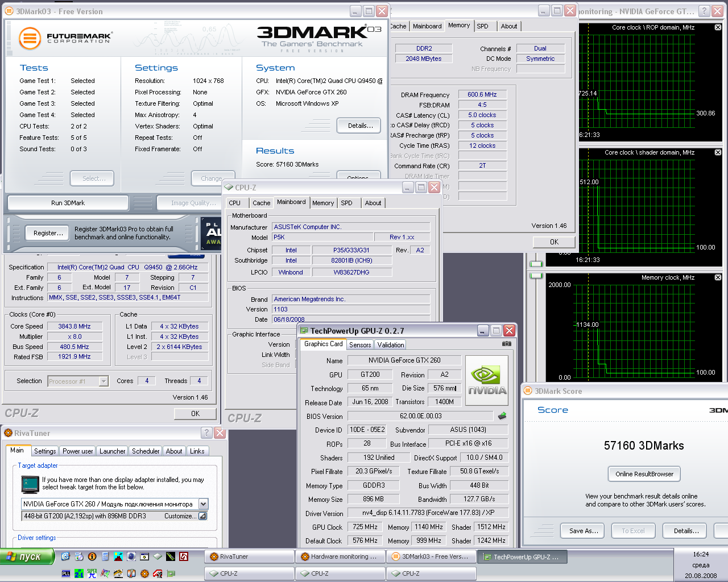Click RivaTuner help question mark button

pos(207,433)
